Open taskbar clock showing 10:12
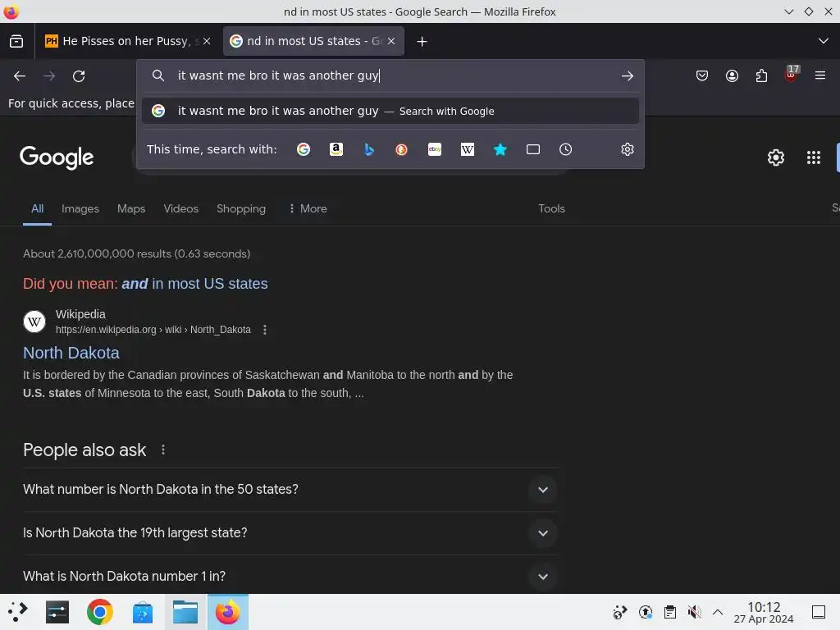Image resolution: width=840 pixels, height=630 pixels. coord(764,612)
